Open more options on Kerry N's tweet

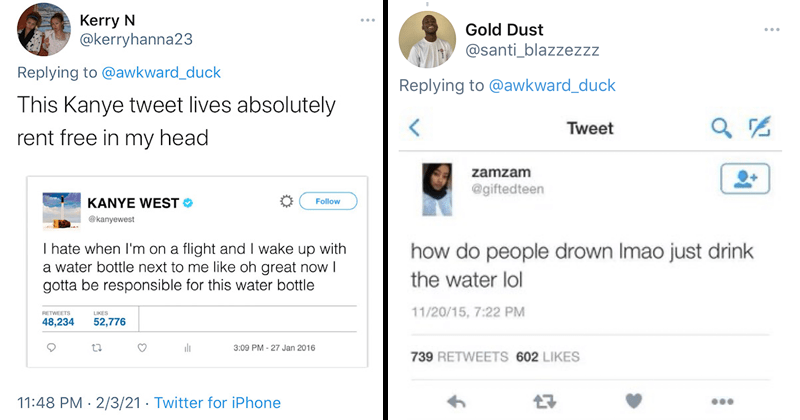(x=367, y=21)
